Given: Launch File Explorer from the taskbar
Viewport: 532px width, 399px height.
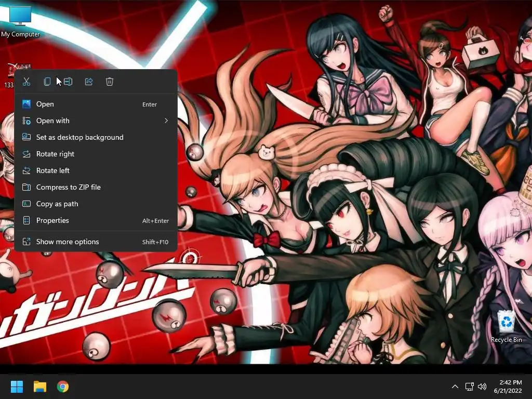Looking at the screenshot, I should click(x=39, y=387).
